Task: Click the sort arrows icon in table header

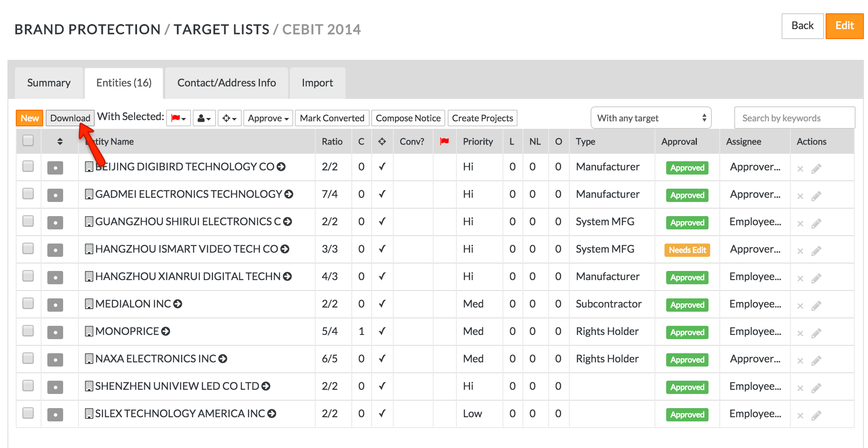Action: point(60,141)
